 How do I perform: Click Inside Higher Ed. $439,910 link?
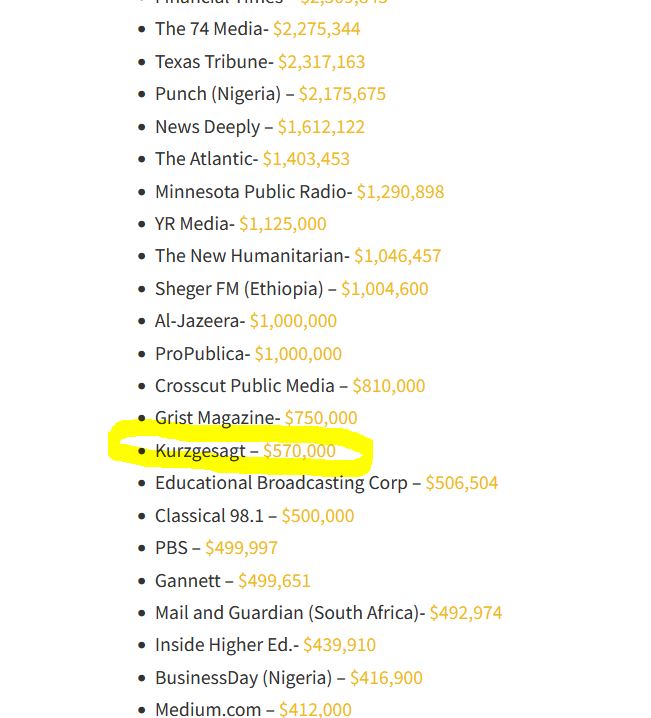[x=339, y=645]
